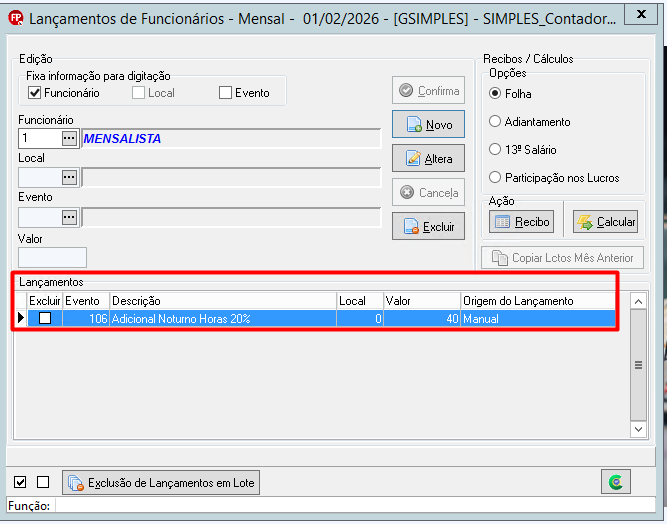Click the Funcionário code input field
667x524 pixels.
[40, 138]
